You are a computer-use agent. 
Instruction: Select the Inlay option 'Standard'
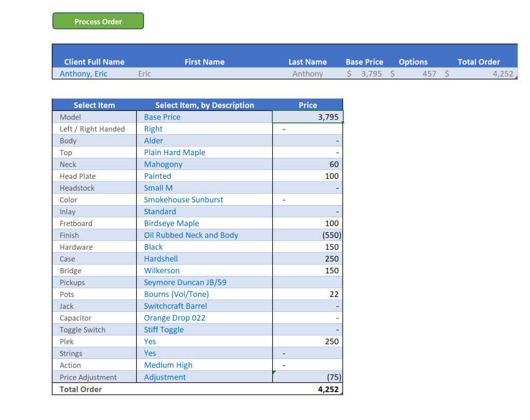pos(204,212)
